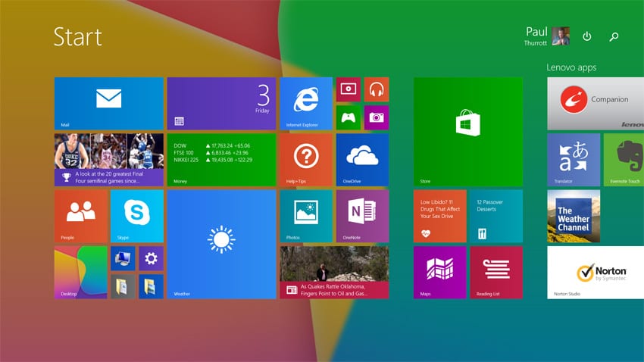Screen dimensions: 644x362
Task: Open the Help+Tips tile
Action: click(x=306, y=160)
